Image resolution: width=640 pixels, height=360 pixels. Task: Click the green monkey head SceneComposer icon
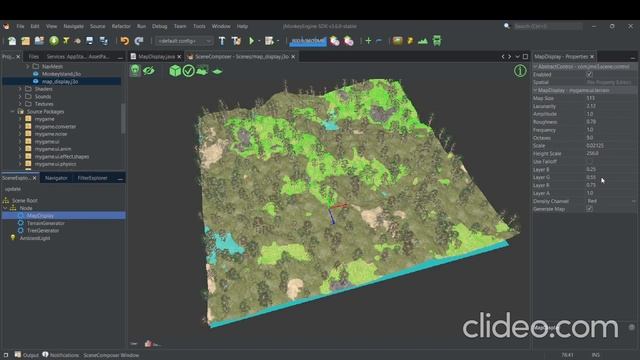[135, 71]
